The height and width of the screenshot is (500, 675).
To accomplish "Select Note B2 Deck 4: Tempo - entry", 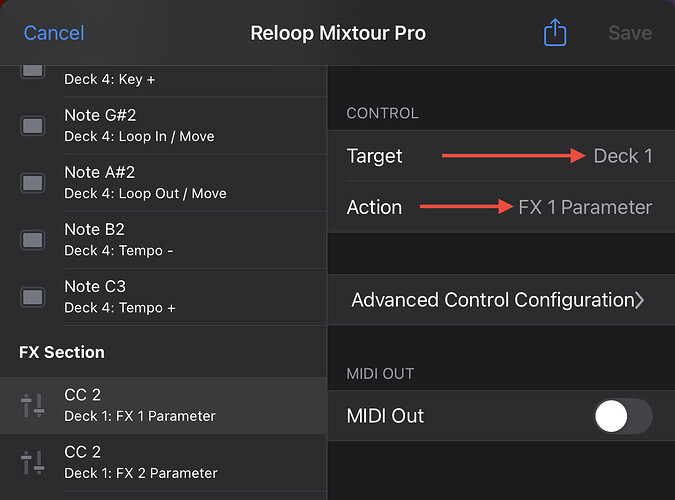I will point(164,240).
